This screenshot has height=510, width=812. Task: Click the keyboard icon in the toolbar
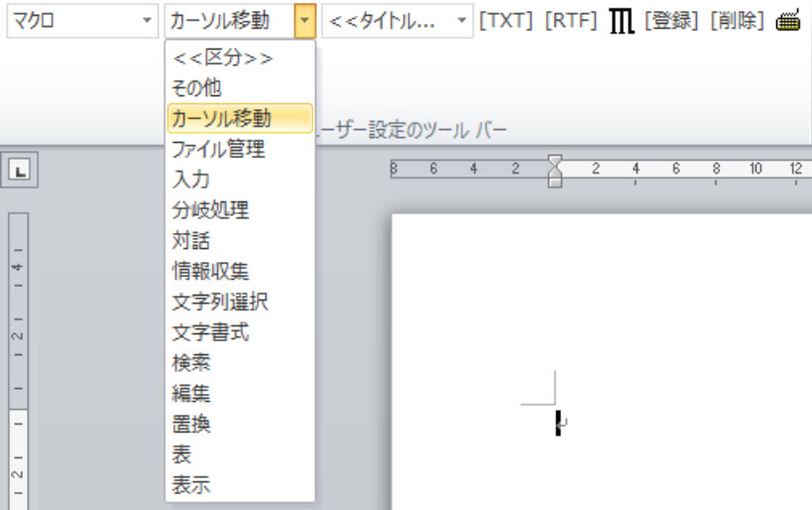[x=789, y=20]
